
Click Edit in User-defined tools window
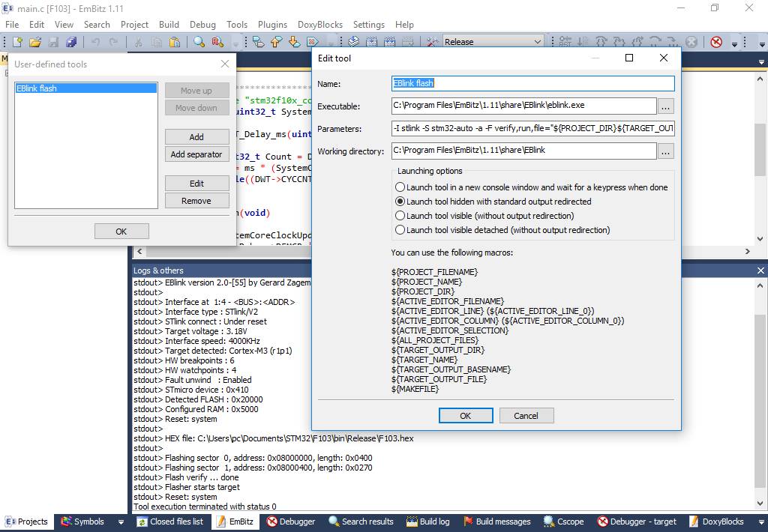(x=197, y=184)
